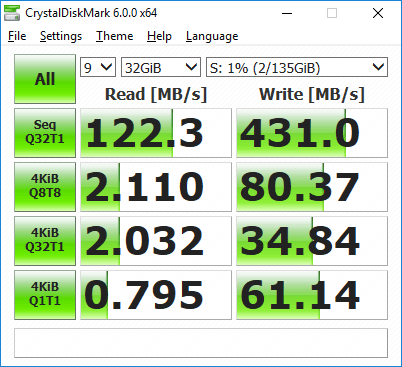
Task: Click the Write [MB/s] column header
Action: pos(312,94)
